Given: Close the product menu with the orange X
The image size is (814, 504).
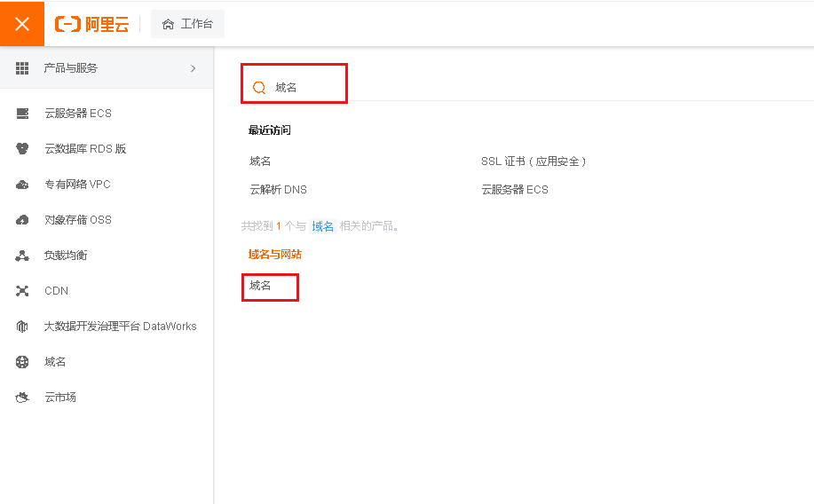Looking at the screenshot, I should click(x=22, y=24).
